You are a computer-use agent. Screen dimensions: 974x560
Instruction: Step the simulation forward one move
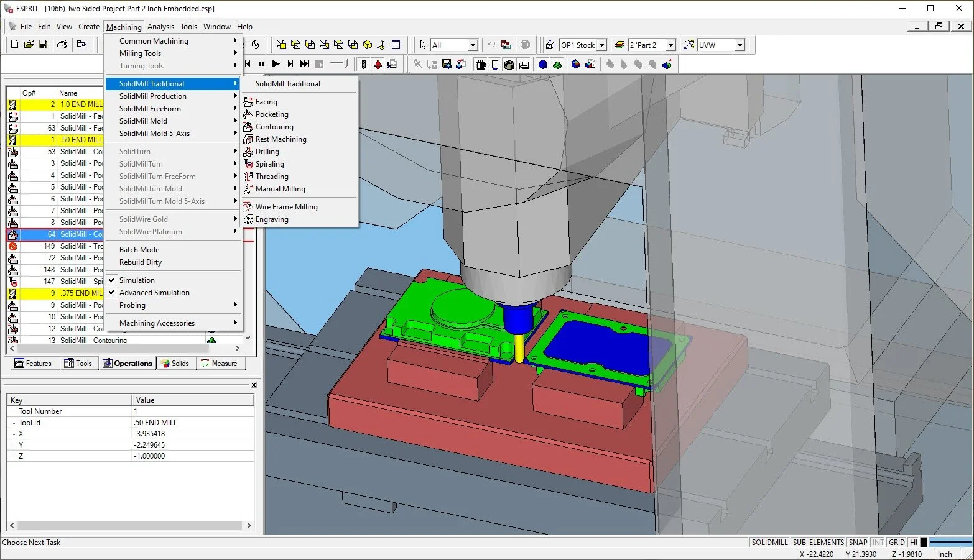tap(290, 64)
